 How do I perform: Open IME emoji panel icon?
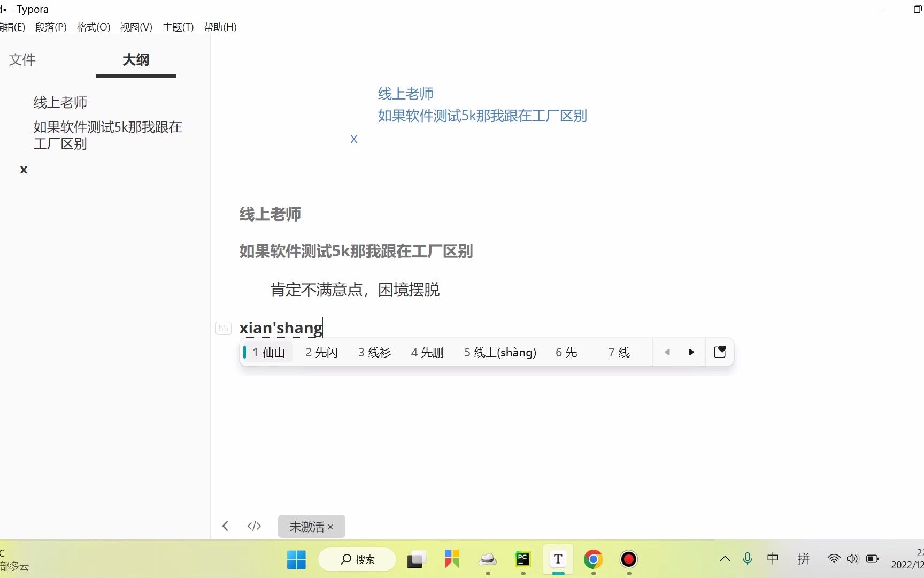coord(720,352)
